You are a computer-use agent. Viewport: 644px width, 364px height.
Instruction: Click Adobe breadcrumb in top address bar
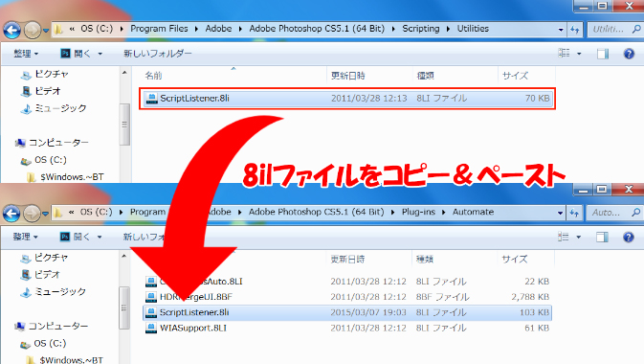tap(218, 29)
